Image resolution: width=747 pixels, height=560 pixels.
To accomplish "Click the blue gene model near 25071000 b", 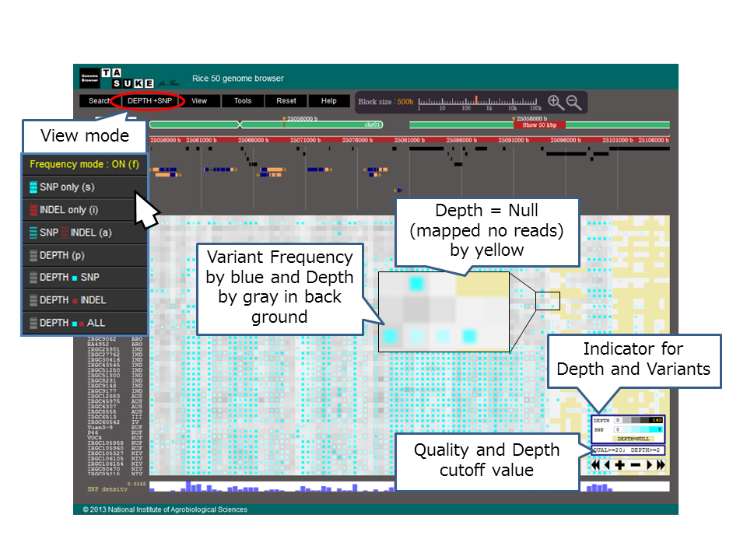I will point(319,170).
